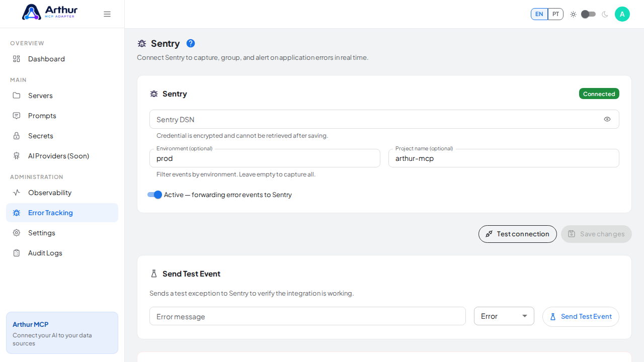View Audit Logs
Viewport: 644px width, 362px height.
click(x=62, y=253)
